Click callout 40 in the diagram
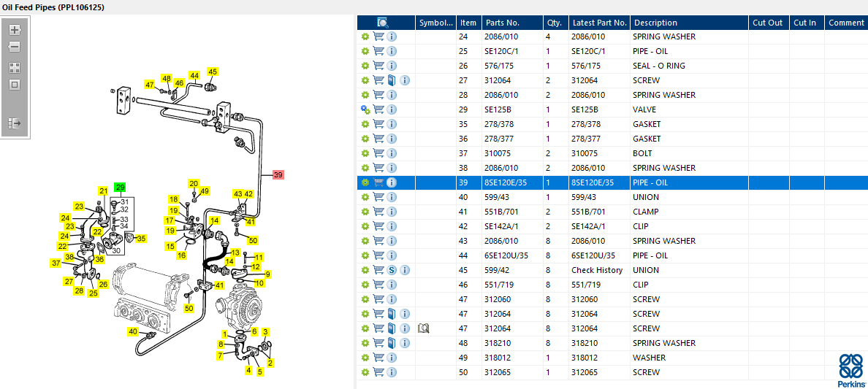 [133, 331]
